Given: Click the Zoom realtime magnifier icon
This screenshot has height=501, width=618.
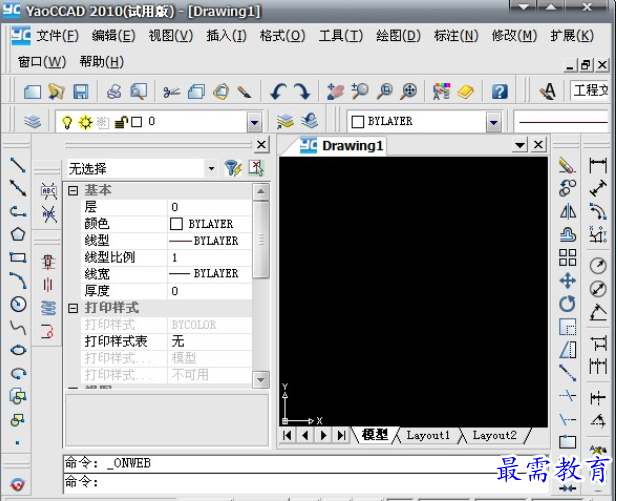Looking at the screenshot, I should (359, 91).
